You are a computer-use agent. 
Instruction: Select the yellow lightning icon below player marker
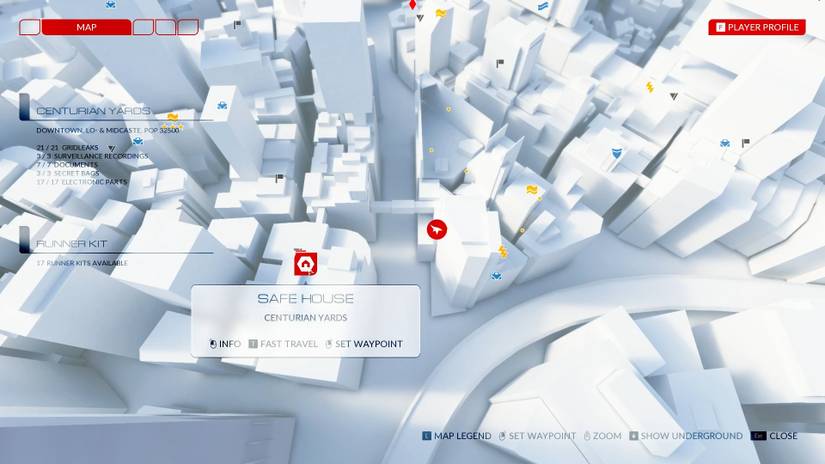coord(503,252)
